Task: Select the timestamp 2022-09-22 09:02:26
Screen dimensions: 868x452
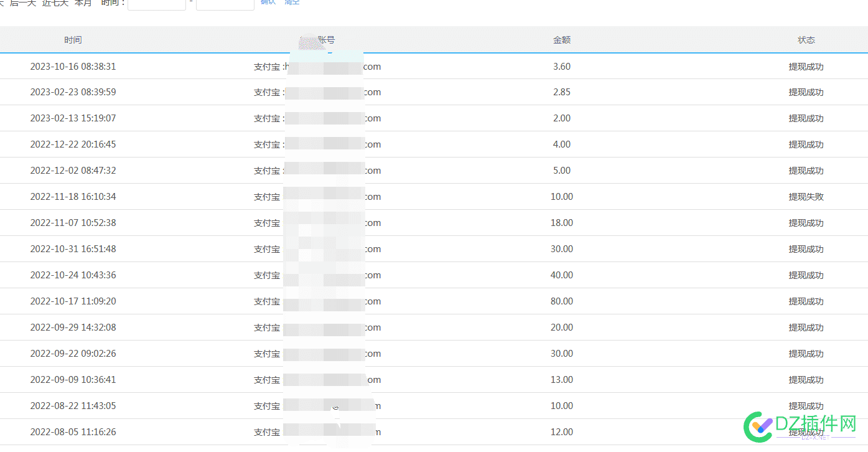Action: pyautogui.click(x=73, y=354)
